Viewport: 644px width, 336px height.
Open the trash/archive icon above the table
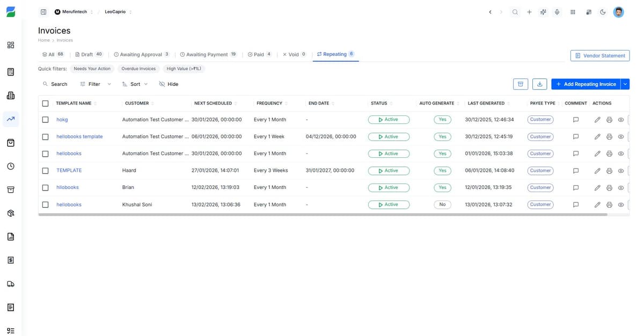click(x=520, y=84)
